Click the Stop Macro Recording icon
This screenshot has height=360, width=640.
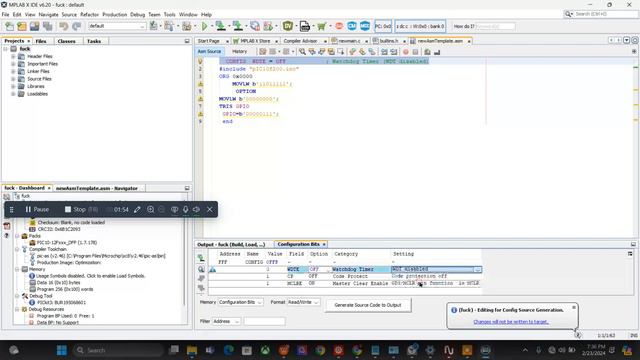[416, 52]
